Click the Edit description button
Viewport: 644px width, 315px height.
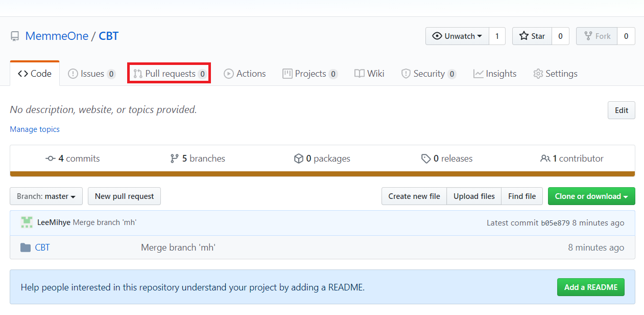coord(622,110)
